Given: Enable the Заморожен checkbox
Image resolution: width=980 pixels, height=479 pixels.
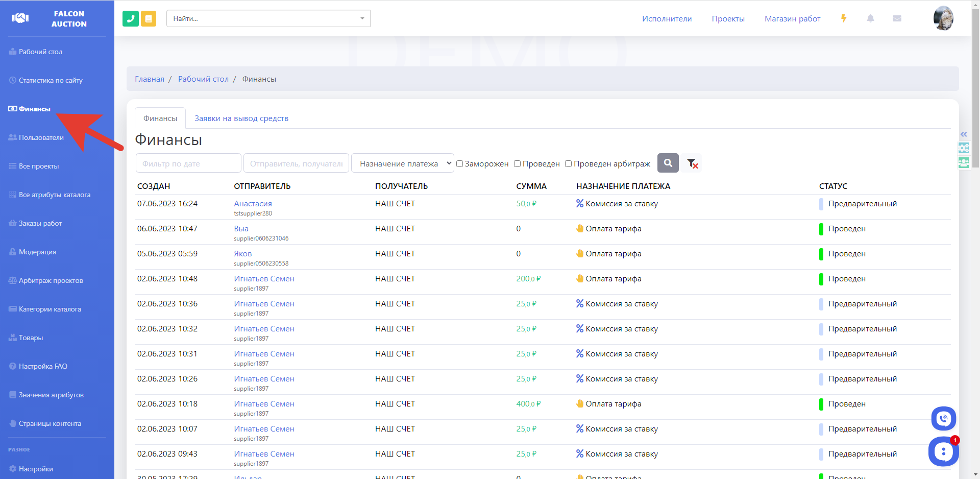Looking at the screenshot, I should pyautogui.click(x=459, y=164).
